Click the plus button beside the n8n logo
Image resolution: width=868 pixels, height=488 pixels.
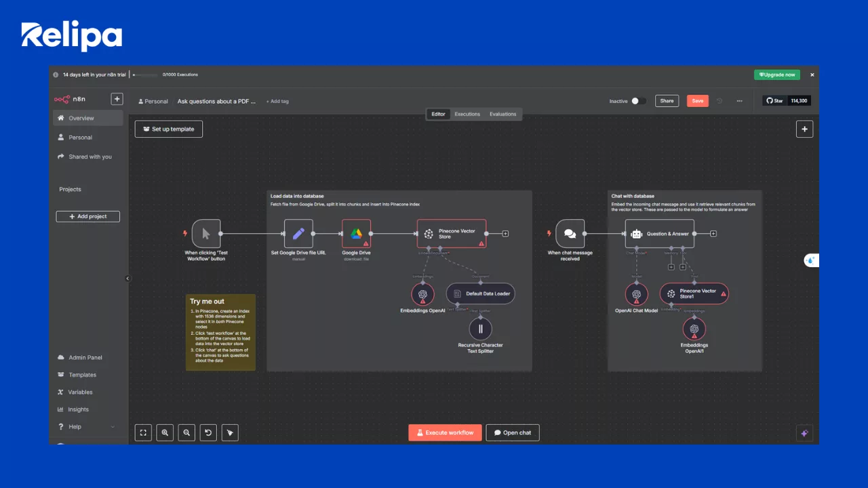117,99
